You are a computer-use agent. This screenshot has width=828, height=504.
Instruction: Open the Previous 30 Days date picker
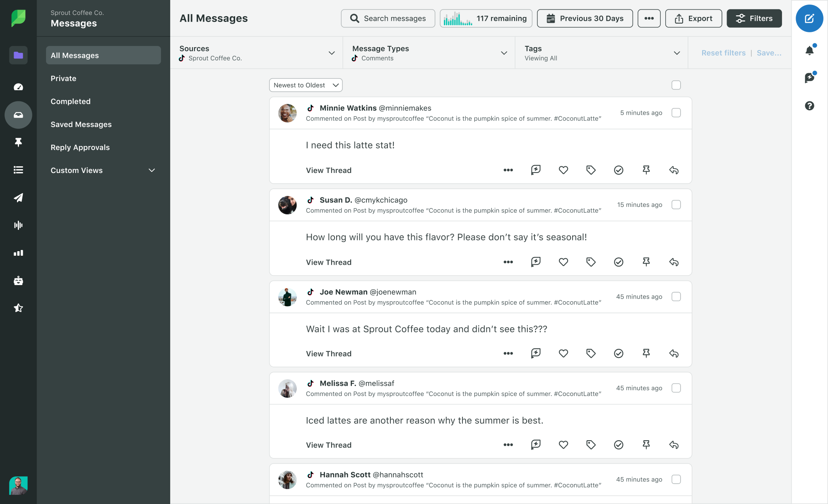(585, 18)
